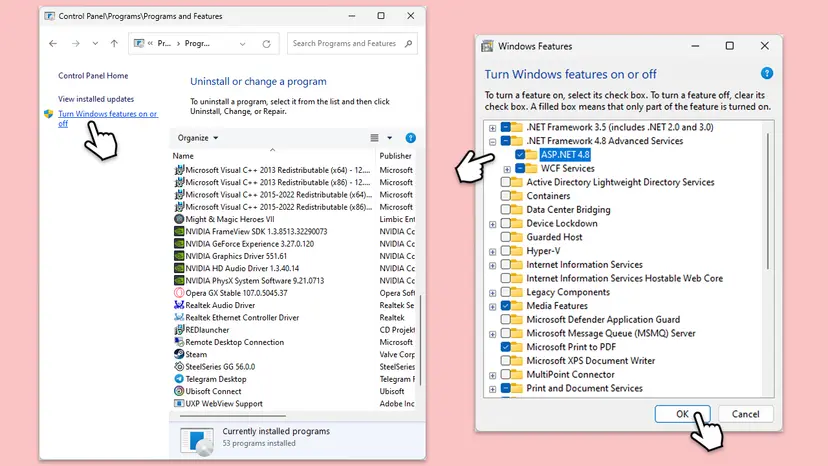
Task: Select NVIDIA FrameView SDK icon
Action: 179,231
